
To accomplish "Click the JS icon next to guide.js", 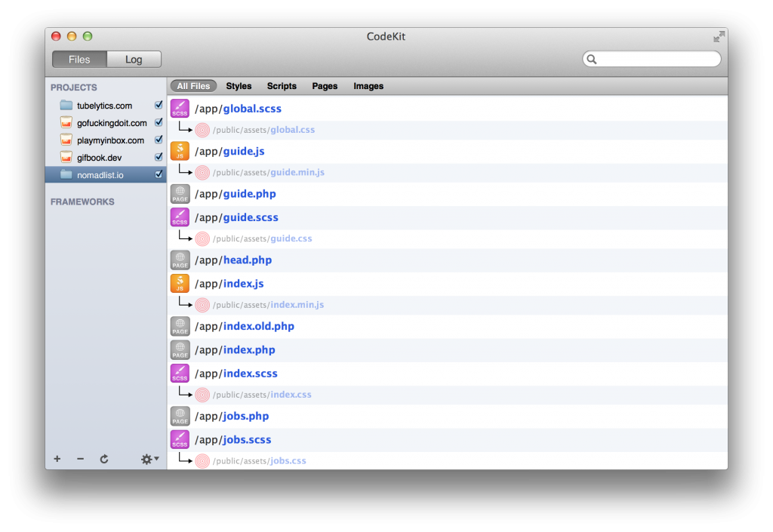I will tap(179, 152).
